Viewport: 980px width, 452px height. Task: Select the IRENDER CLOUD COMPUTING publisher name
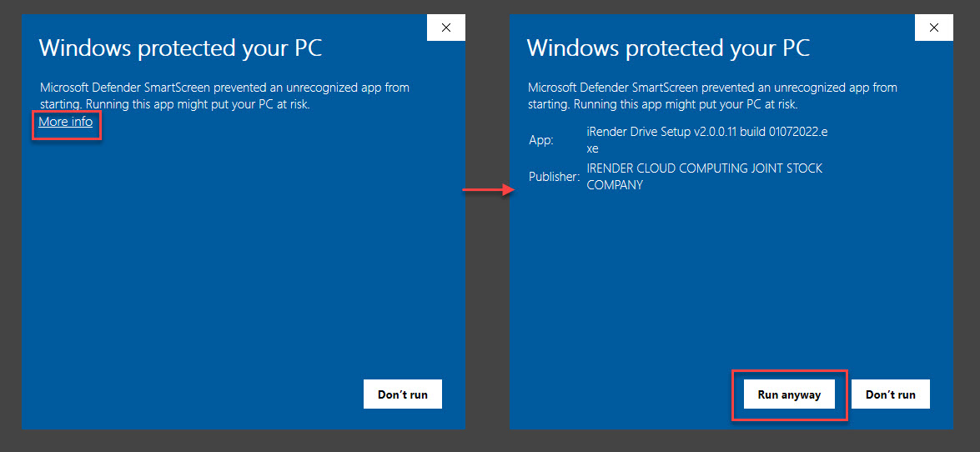click(x=704, y=168)
